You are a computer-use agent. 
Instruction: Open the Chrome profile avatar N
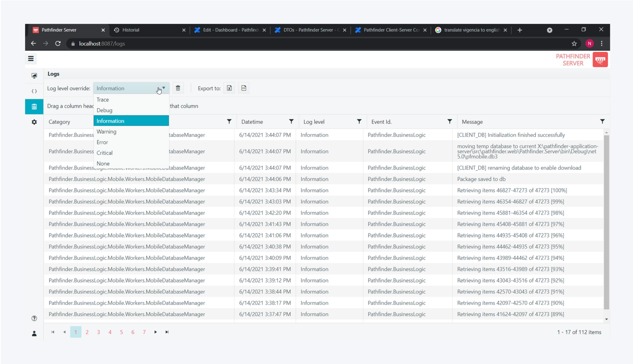coord(589,43)
